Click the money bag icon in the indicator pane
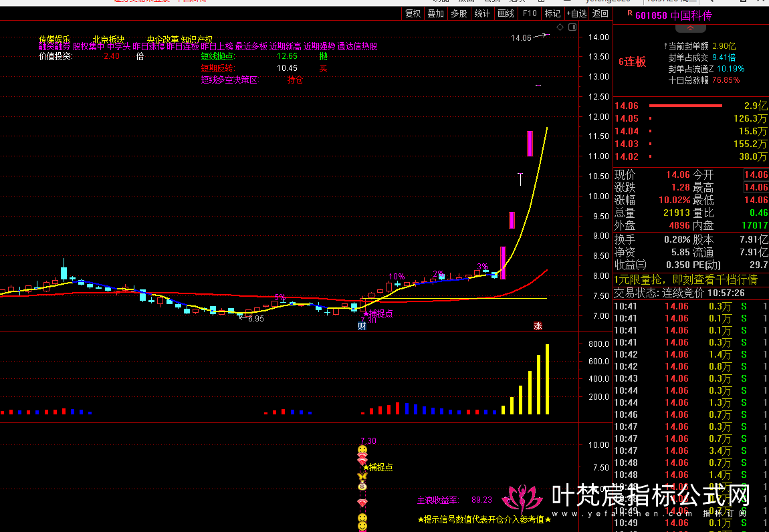 [x=362, y=487]
